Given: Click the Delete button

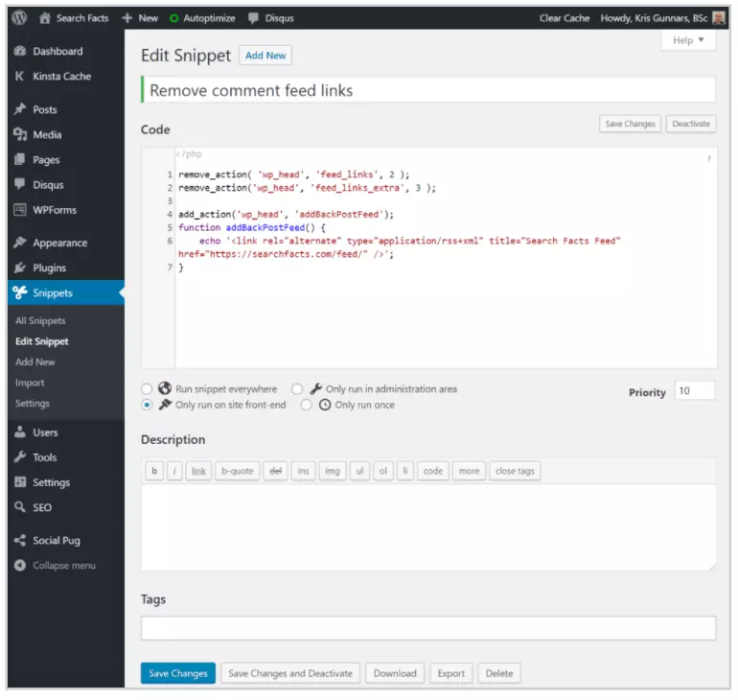Looking at the screenshot, I should tap(499, 673).
